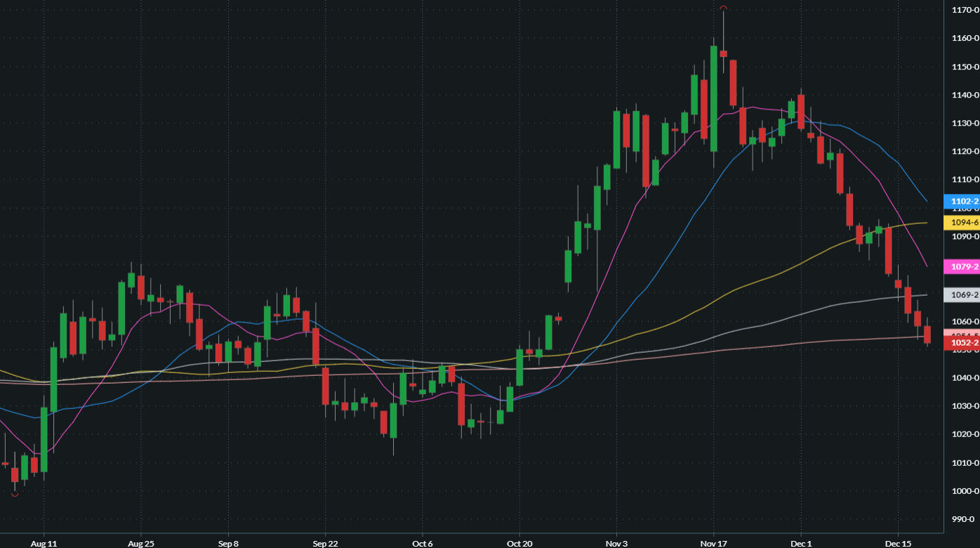Viewport: 980px width, 548px height.
Task: Select Sep 8 on the time axis
Action: [228, 544]
